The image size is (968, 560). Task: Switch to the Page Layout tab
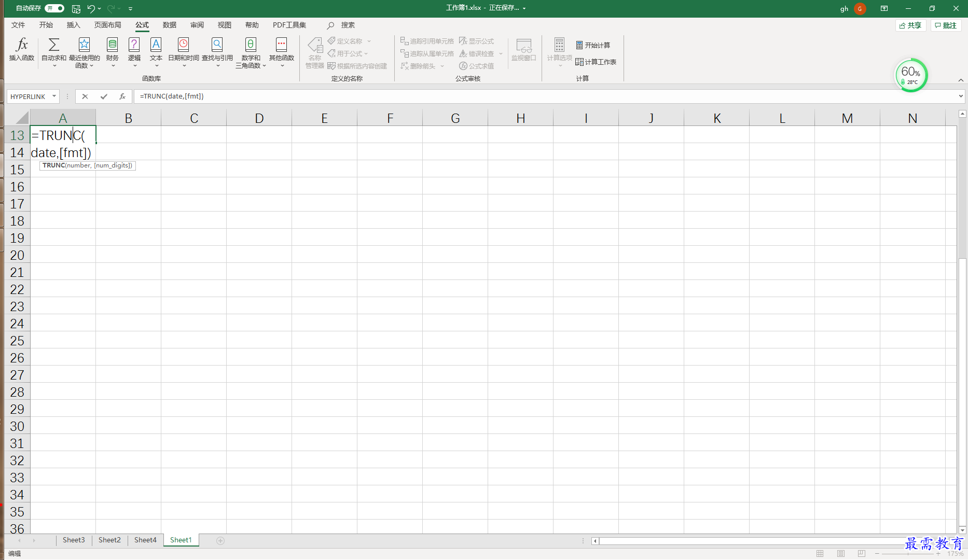[x=107, y=25]
